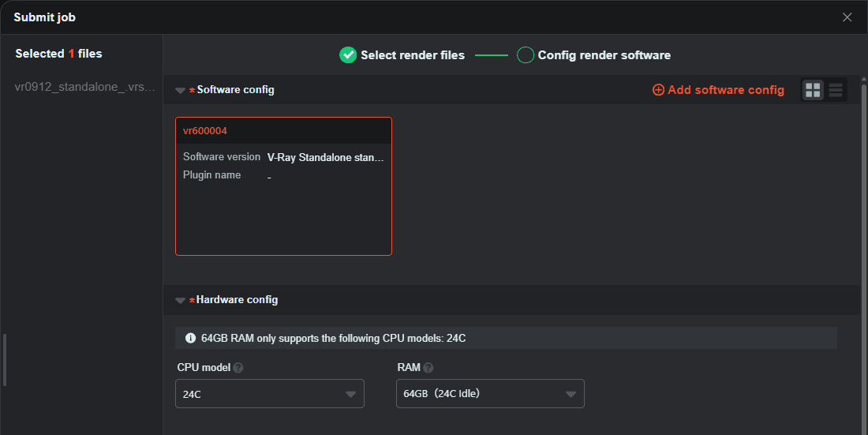The image size is (868, 435).
Task: Click the Config render software step circle
Action: [x=526, y=55]
